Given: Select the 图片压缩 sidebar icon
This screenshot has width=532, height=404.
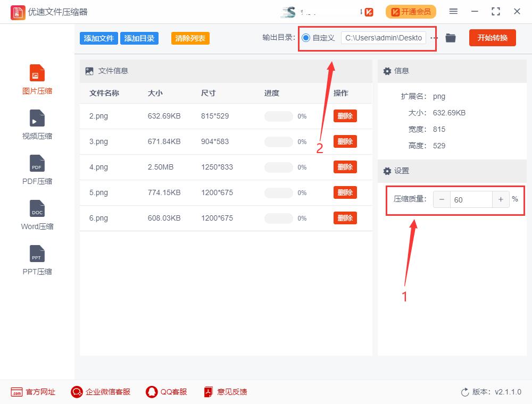Looking at the screenshot, I should 37,77.
